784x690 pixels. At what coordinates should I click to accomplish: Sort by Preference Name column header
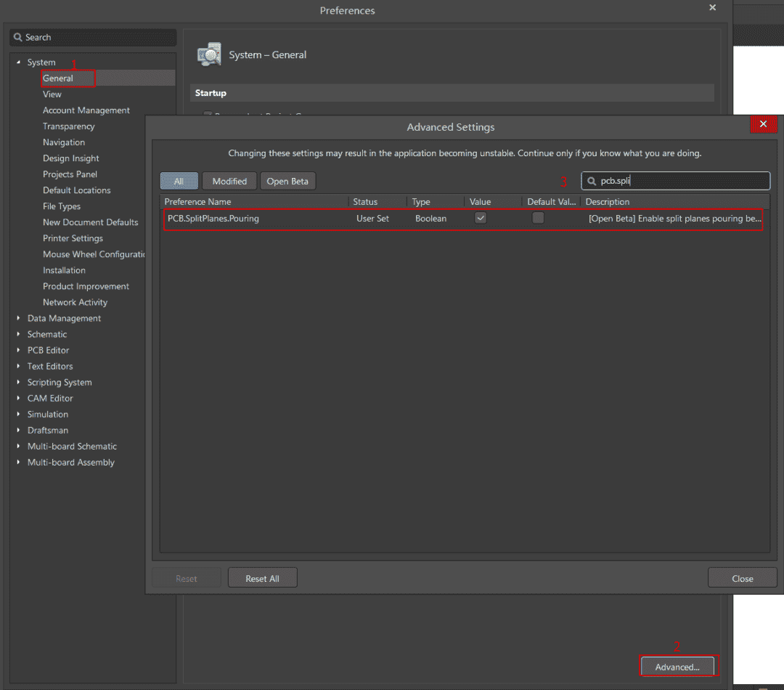[x=254, y=202]
